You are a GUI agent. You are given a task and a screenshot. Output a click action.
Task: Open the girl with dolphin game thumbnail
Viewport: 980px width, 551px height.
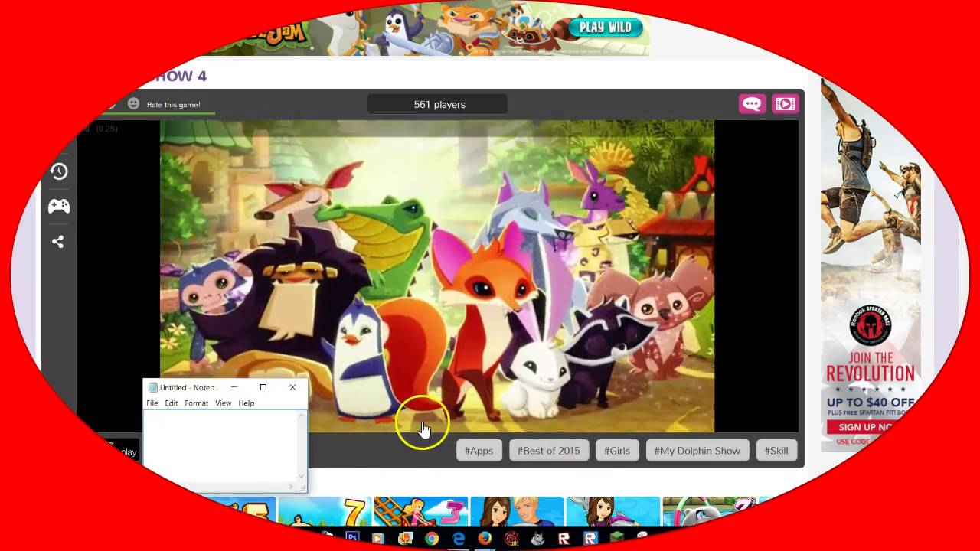point(612,510)
